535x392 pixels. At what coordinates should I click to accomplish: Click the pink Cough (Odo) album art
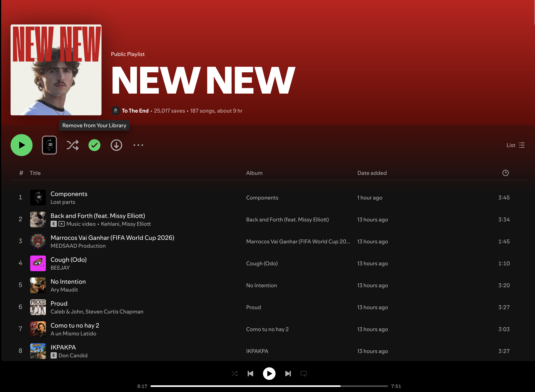pos(38,263)
